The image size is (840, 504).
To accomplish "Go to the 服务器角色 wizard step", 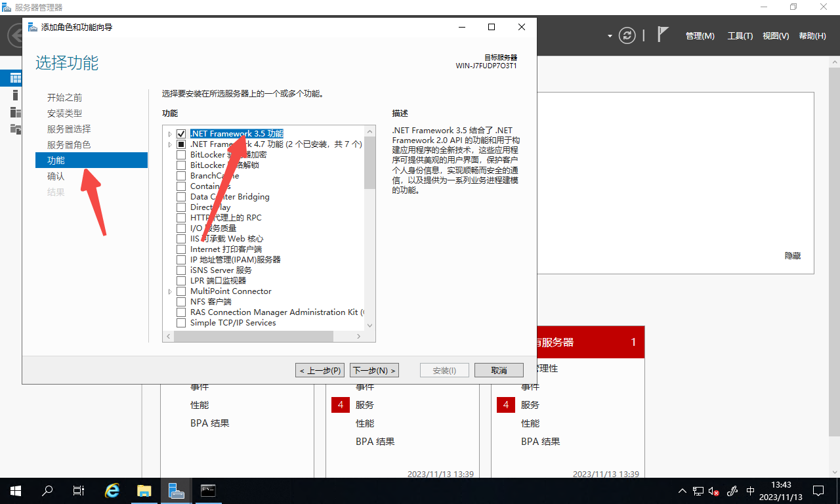I will pyautogui.click(x=69, y=144).
